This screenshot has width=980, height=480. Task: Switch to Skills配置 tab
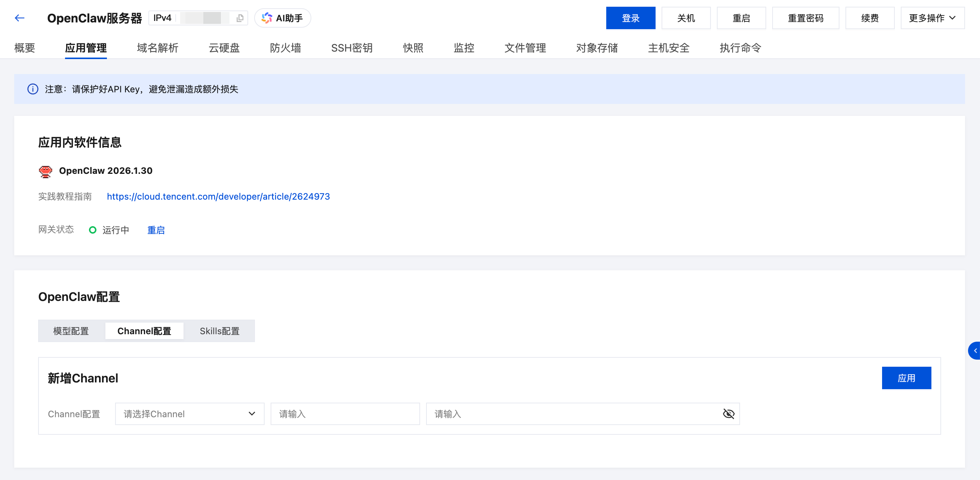(x=219, y=331)
